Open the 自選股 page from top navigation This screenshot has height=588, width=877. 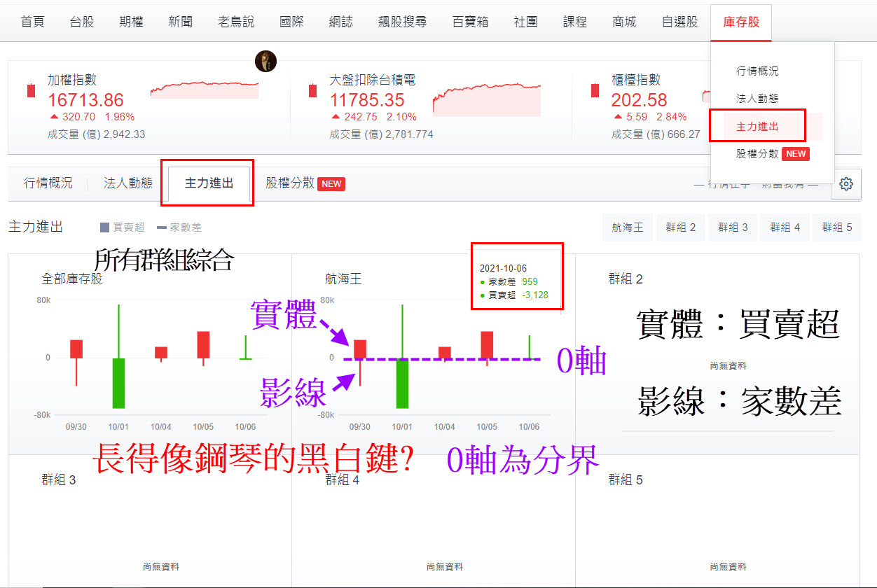tap(678, 21)
